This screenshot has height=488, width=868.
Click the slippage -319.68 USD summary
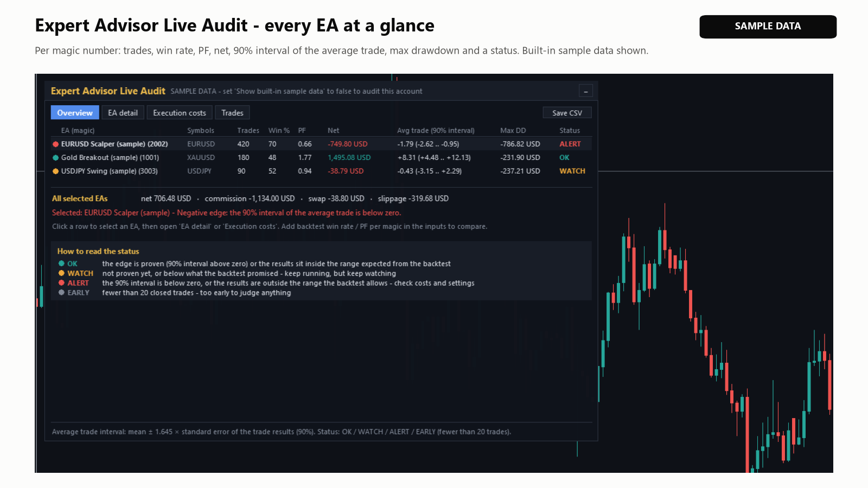pyautogui.click(x=413, y=198)
